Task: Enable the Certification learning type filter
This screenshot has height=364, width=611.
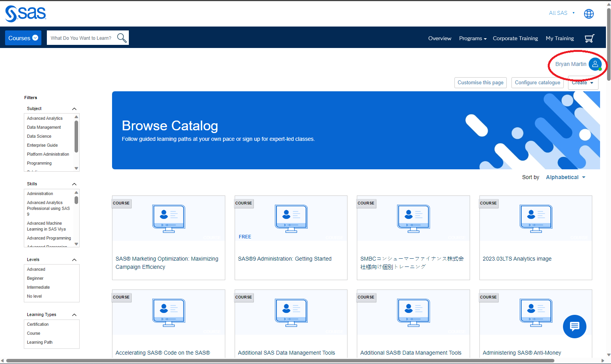Action: [x=37, y=324]
